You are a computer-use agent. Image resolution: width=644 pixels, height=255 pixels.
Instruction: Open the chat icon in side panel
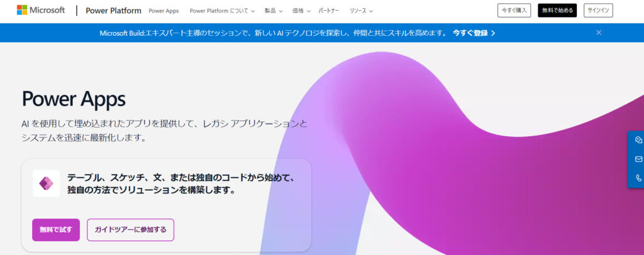point(638,140)
